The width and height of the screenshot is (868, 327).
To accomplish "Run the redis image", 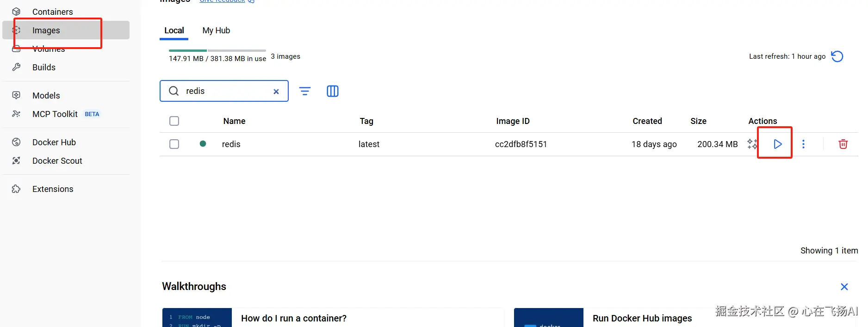I will (x=777, y=144).
